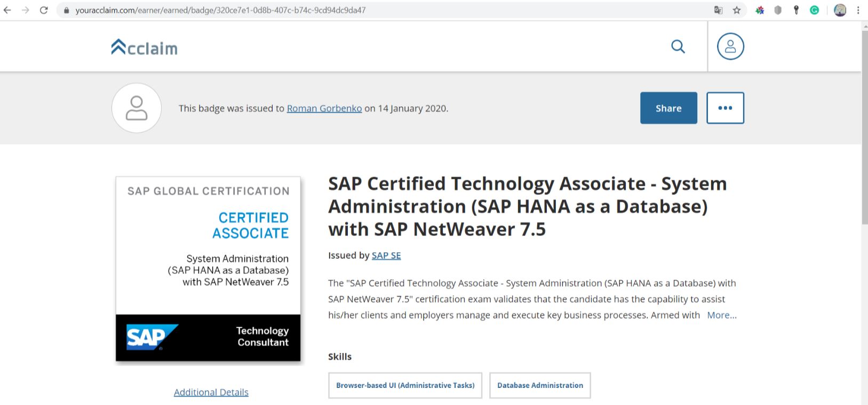This screenshot has height=405, width=868.
Task: Click the Google Translate icon in address bar
Action: 718,10
